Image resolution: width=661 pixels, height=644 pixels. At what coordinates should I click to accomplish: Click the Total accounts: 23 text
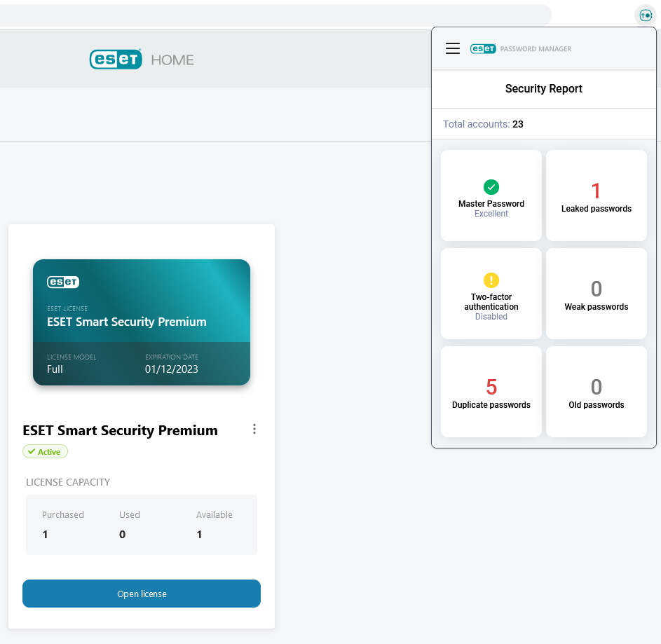pos(483,124)
